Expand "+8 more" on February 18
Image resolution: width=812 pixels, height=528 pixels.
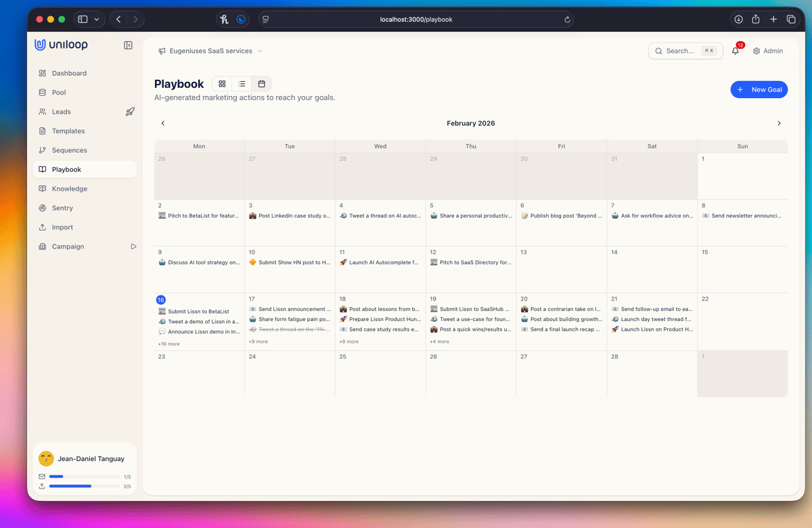349,341
